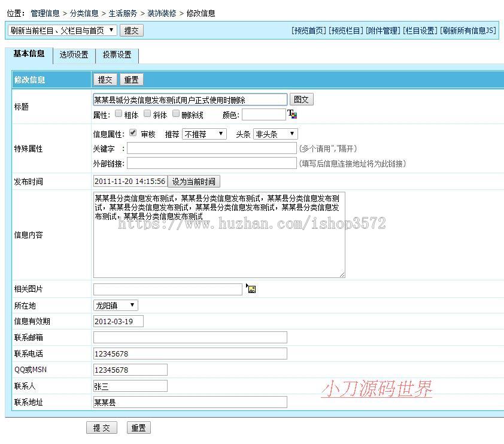This screenshot has height=444, width=504.
Task: Open the 所在地 dropdown showing 龙阳镇
Action: click(116, 306)
